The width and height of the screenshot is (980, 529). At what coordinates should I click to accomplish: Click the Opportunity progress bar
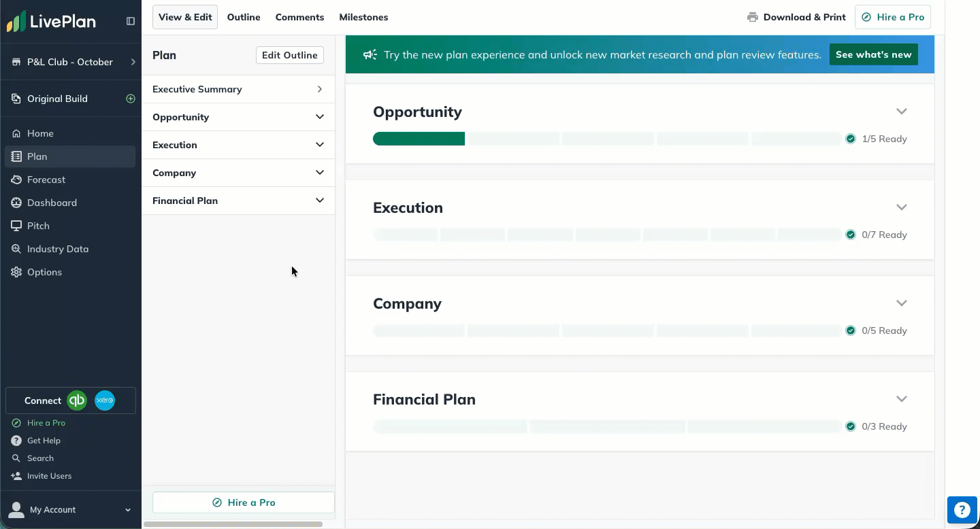point(606,139)
